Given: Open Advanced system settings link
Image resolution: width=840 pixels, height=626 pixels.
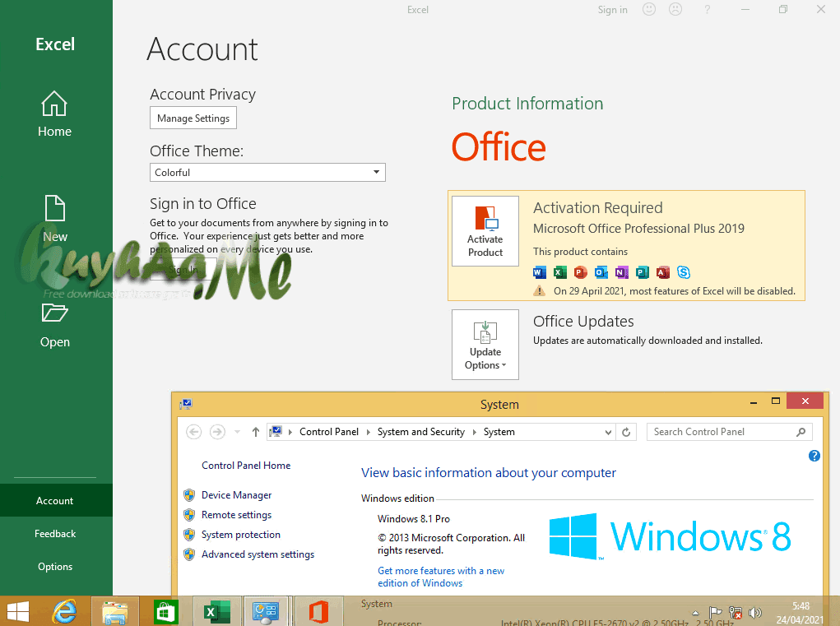Looking at the screenshot, I should [258, 554].
